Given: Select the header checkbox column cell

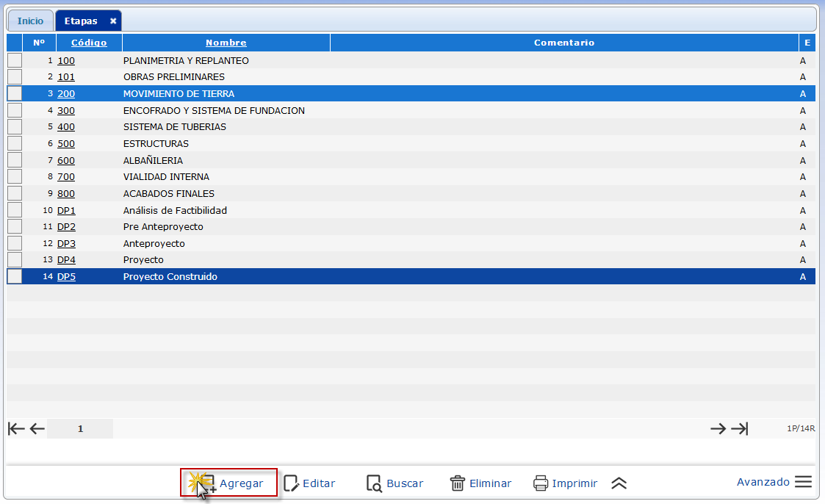Looking at the screenshot, I should (x=14, y=43).
